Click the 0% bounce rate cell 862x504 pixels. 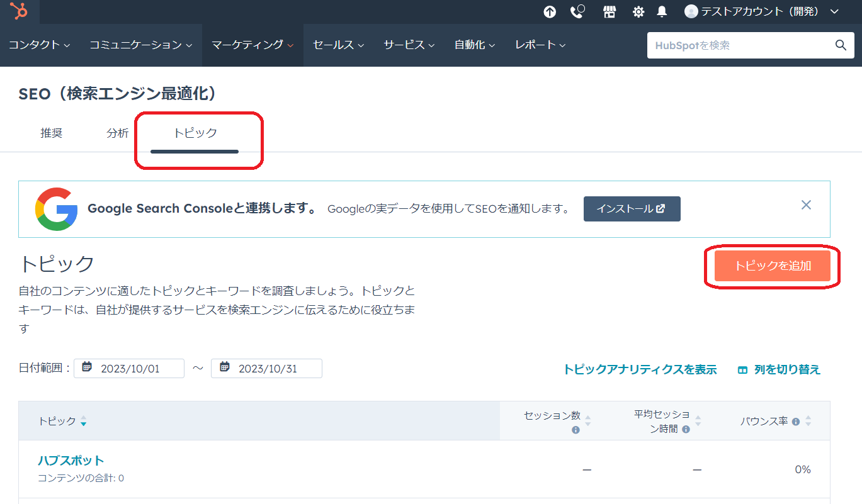802,469
